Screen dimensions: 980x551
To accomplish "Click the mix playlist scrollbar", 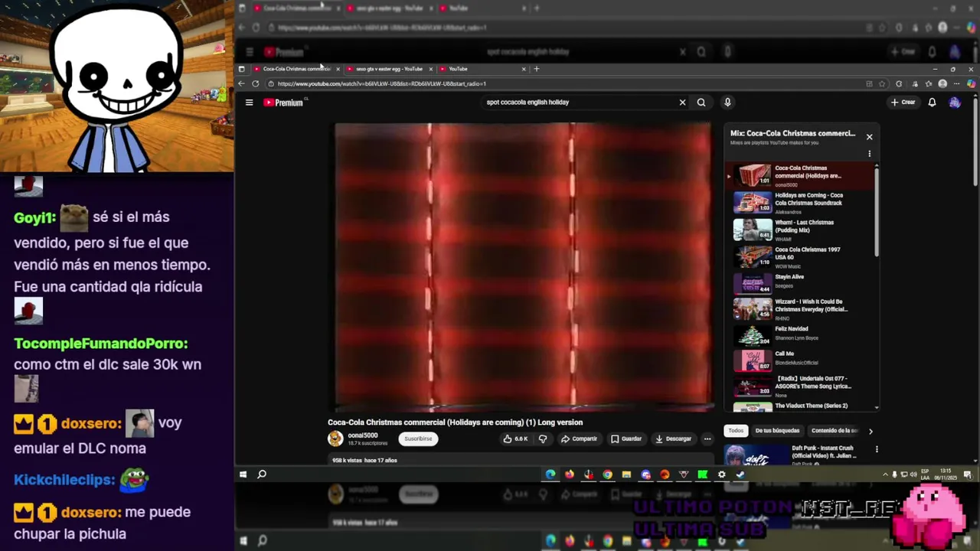I will point(877,213).
